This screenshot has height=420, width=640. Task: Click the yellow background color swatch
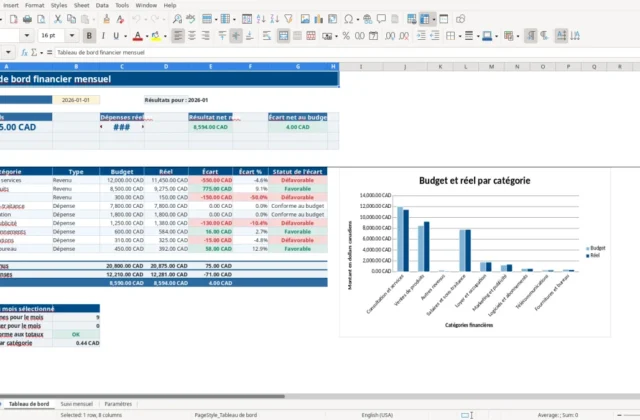pos(156,36)
